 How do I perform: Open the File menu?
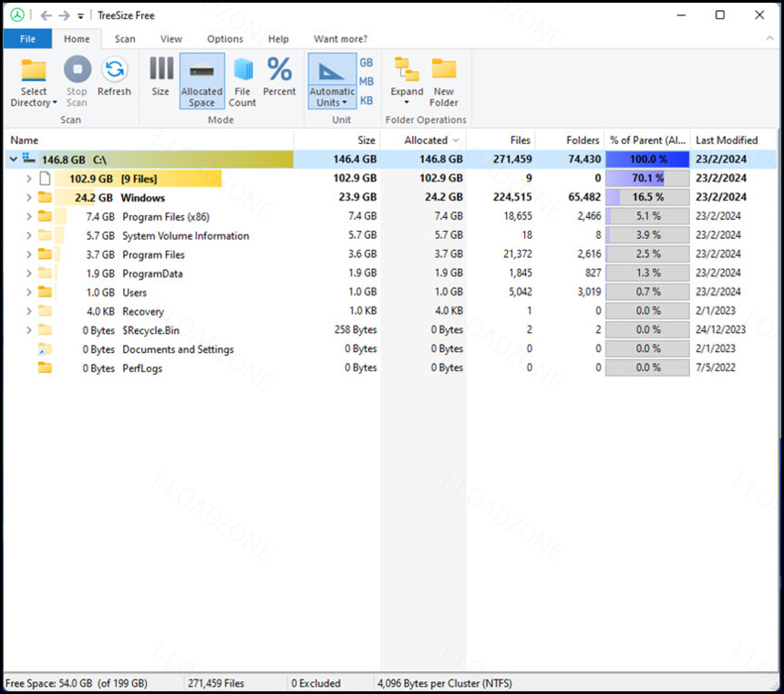point(27,38)
